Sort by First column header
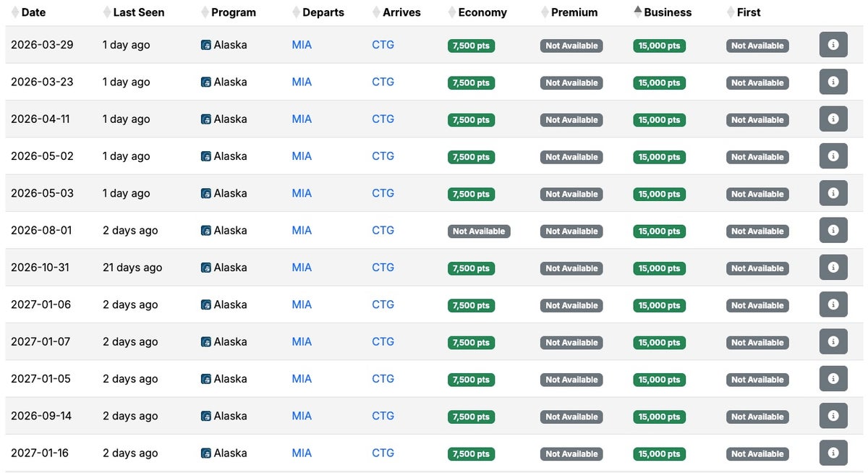 pos(748,12)
